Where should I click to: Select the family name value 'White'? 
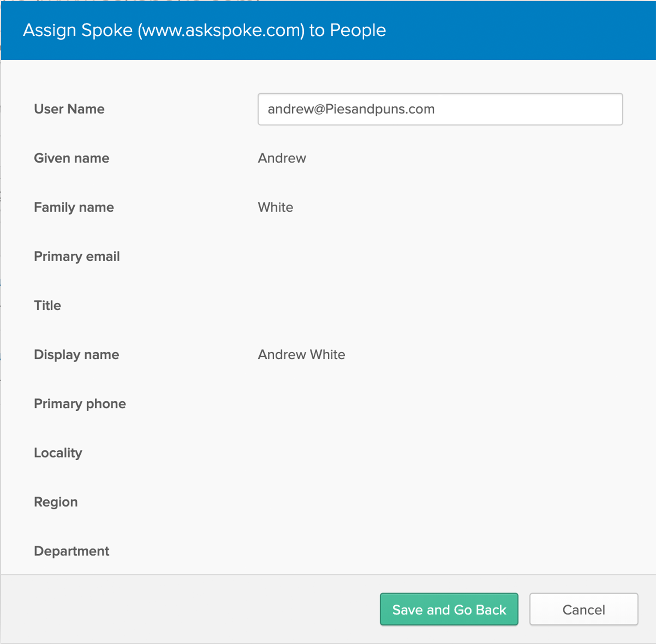276,207
